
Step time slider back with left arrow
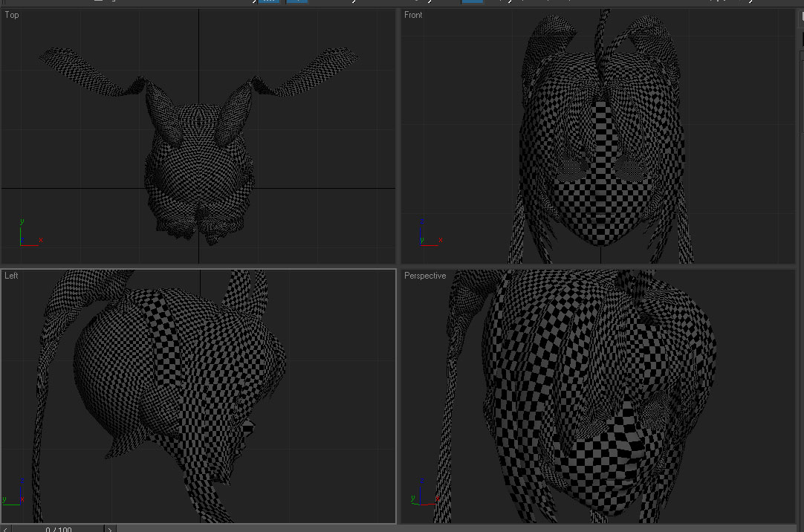(6, 528)
